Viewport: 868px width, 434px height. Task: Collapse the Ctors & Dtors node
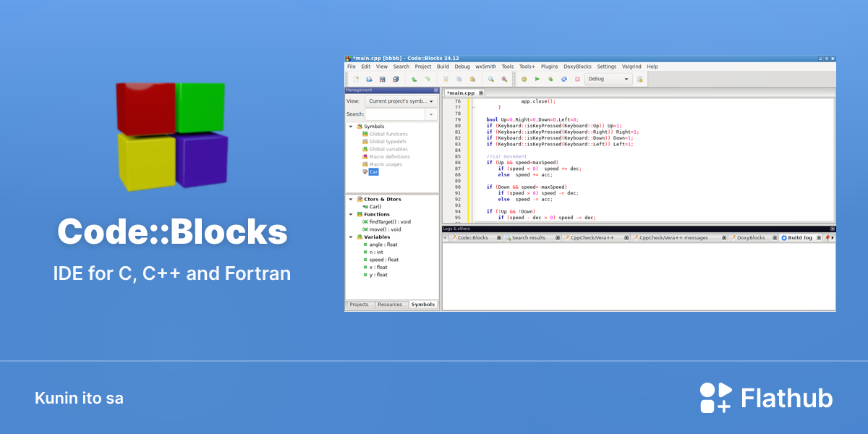(351, 199)
